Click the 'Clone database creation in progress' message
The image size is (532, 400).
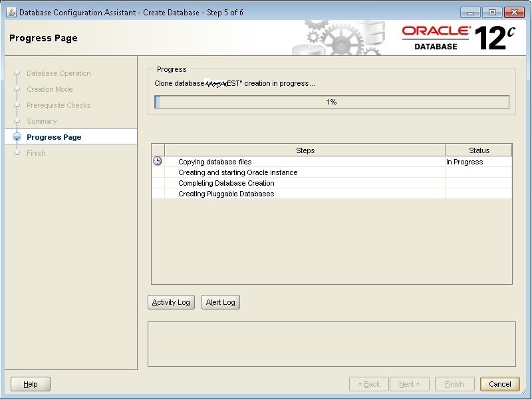(x=235, y=84)
